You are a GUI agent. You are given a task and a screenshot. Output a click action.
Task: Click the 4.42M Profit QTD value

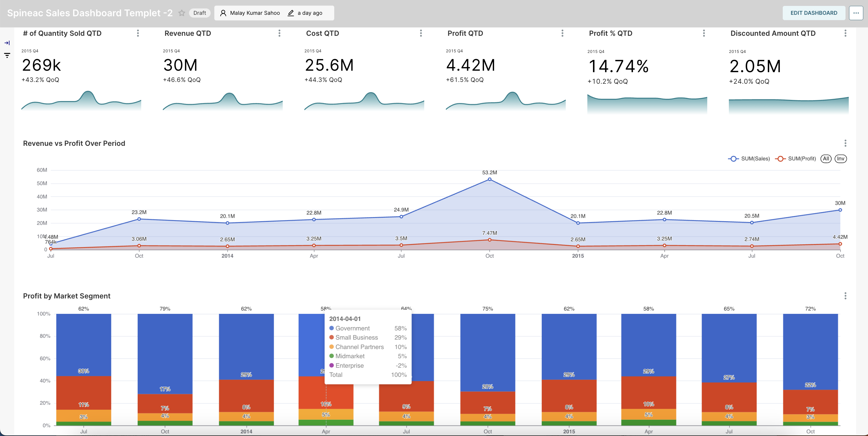[x=471, y=65]
